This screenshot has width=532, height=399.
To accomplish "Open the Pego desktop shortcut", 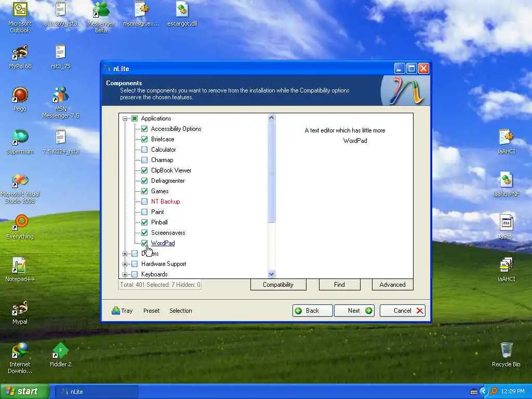I will [x=20, y=99].
